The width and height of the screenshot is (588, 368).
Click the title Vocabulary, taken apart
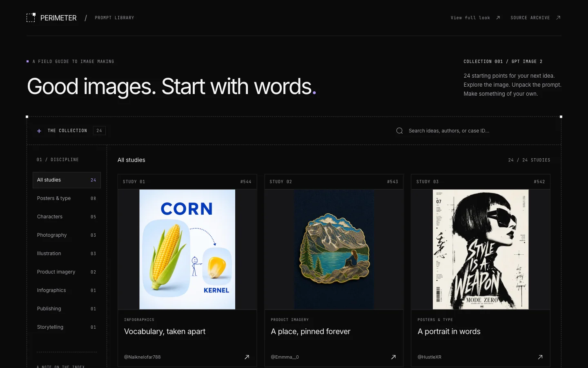click(x=165, y=332)
